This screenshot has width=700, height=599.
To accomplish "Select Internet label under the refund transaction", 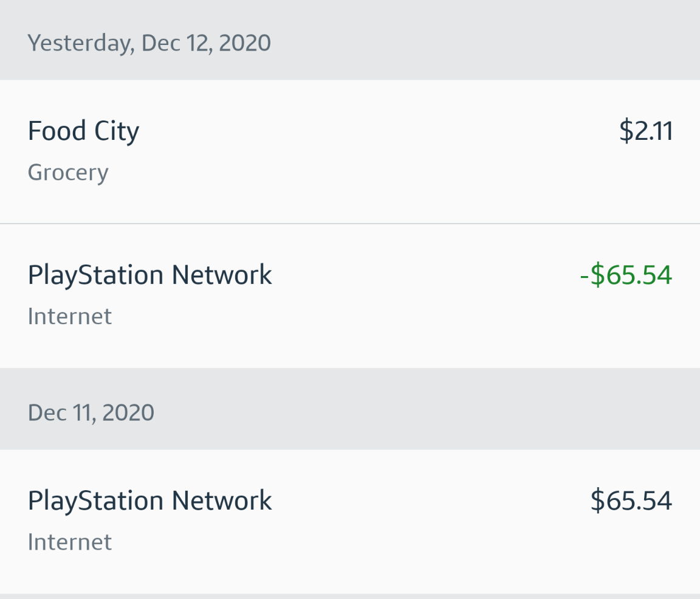I will click(x=70, y=316).
